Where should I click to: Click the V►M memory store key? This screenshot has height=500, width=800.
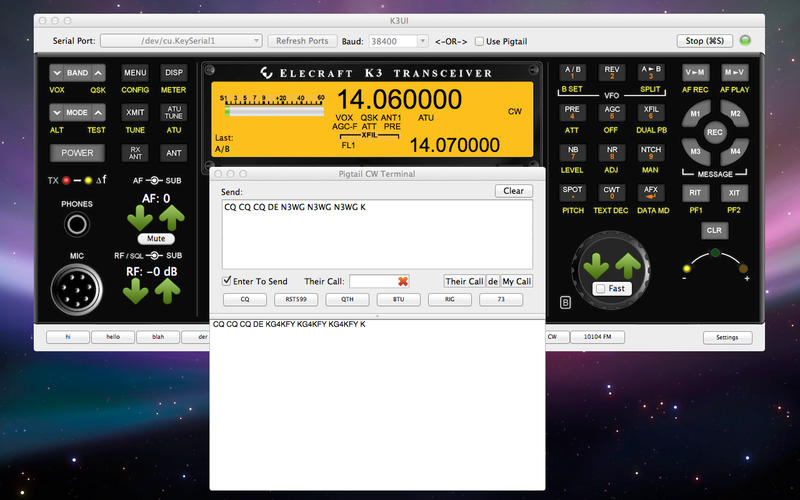695,72
